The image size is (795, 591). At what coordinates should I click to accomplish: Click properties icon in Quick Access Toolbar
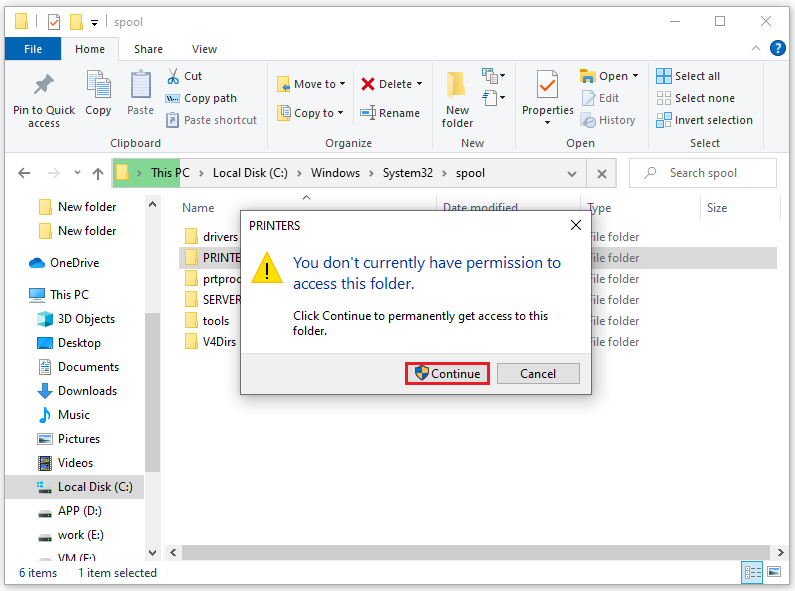54,22
